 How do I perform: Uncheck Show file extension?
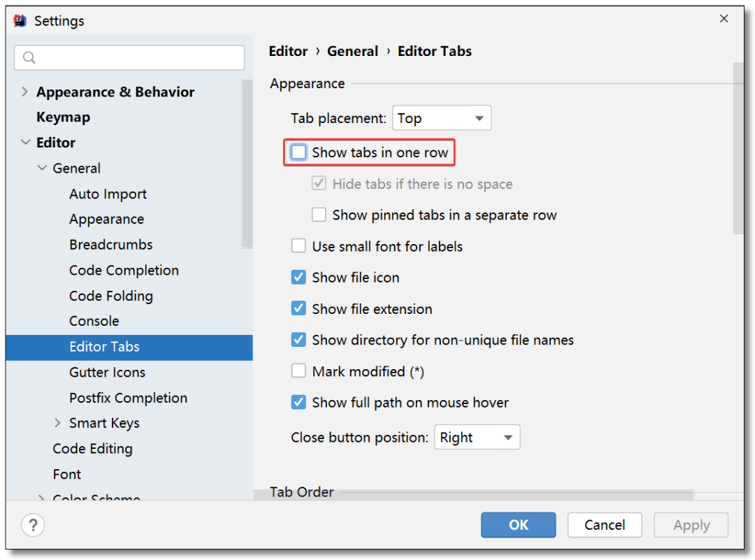click(299, 308)
